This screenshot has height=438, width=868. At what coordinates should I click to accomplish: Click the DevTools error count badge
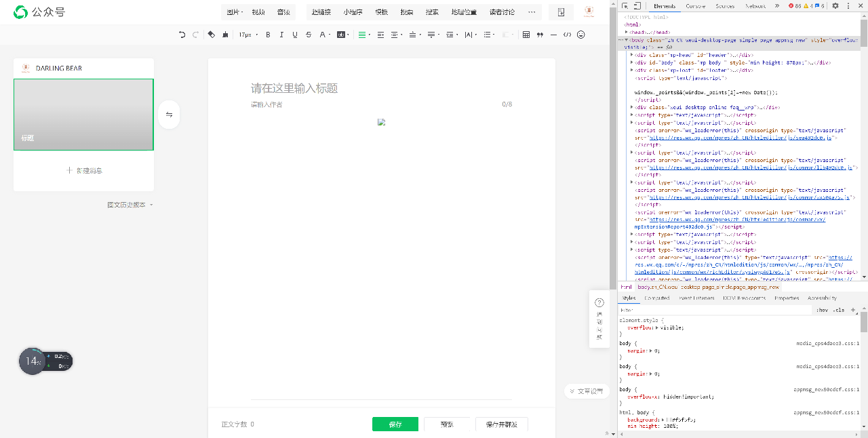[x=795, y=5]
